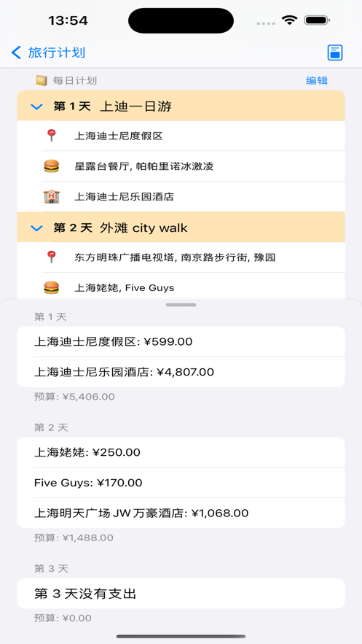Viewport: 362px width, 644px height.
Task: Tap the pin icon beside 上海迪士尼度假区
Action: pos(51,136)
